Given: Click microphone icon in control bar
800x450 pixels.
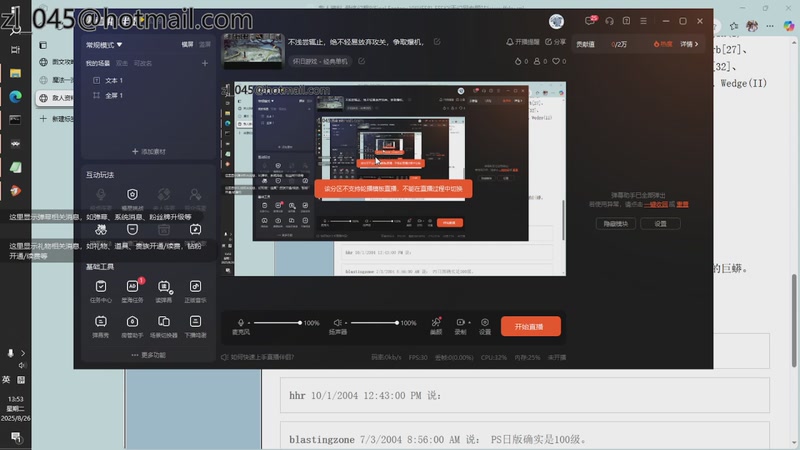Looking at the screenshot, I should click(x=241, y=322).
